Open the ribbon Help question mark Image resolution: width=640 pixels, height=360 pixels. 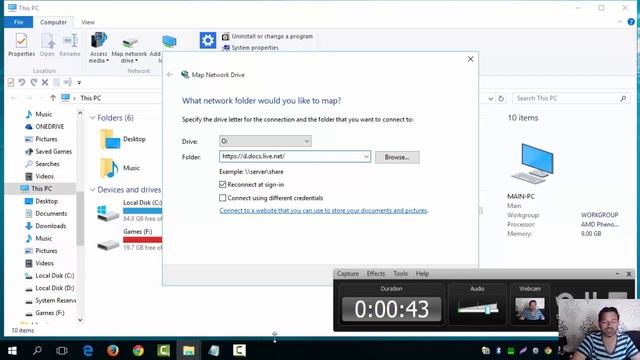tap(631, 22)
